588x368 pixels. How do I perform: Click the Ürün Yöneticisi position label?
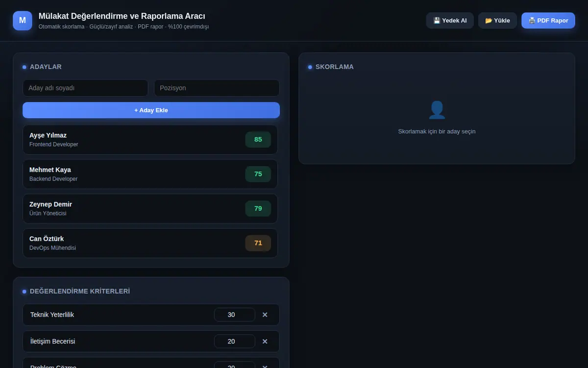(48, 214)
